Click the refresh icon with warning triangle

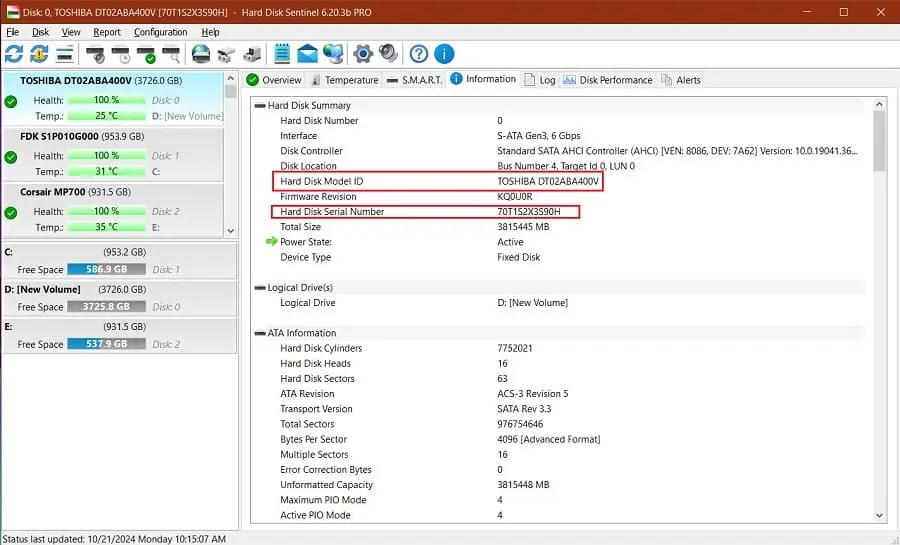pyautogui.click(x=39, y=54)
